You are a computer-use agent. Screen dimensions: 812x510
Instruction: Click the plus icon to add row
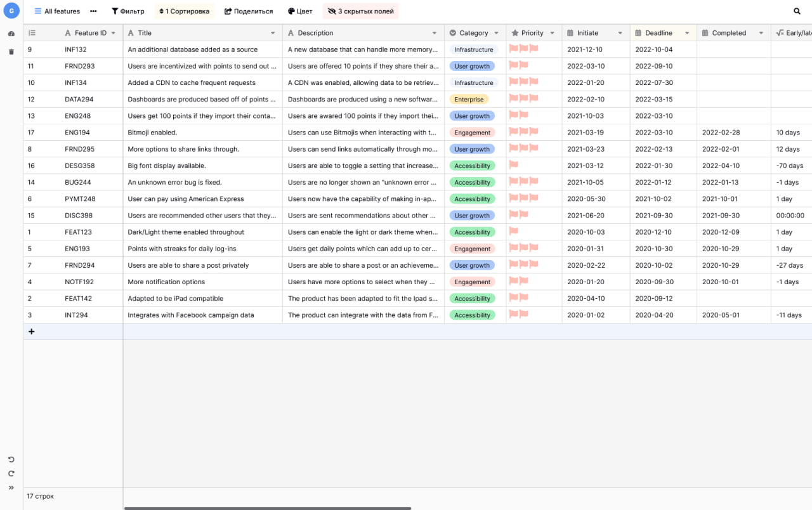31,332
